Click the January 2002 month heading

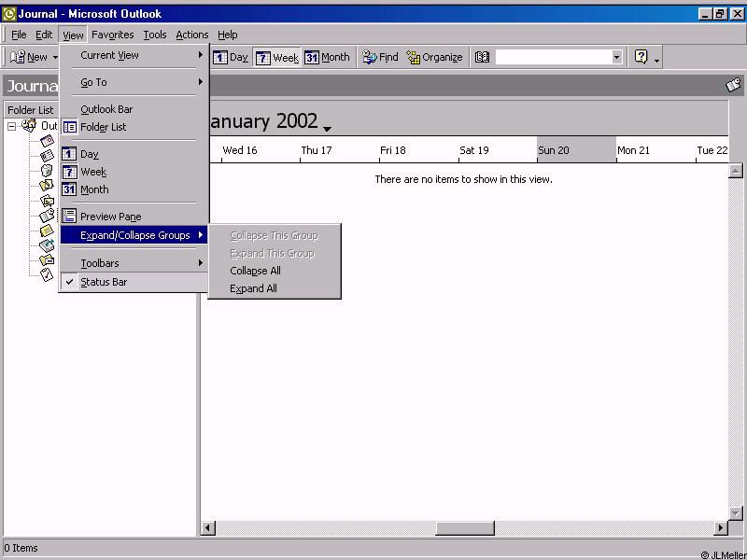263,121
